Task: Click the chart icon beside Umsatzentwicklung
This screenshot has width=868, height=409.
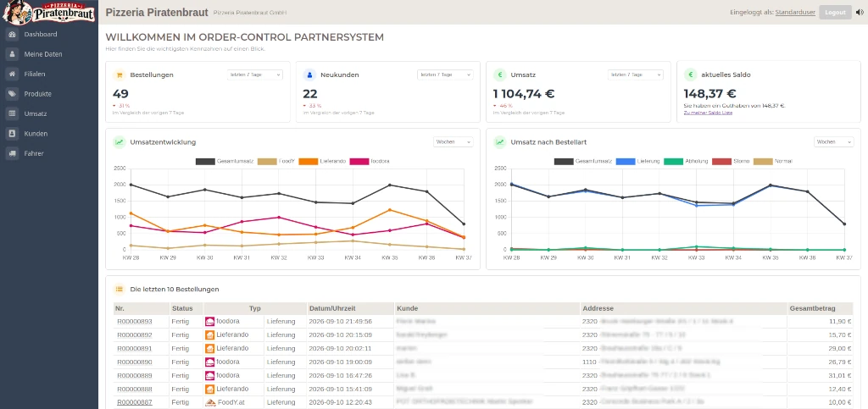Action: tap(119, 142)
